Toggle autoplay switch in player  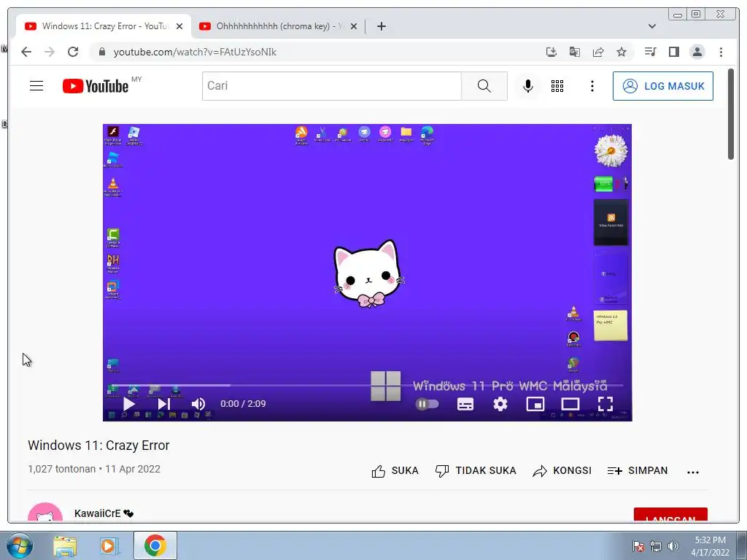(427, 404)
